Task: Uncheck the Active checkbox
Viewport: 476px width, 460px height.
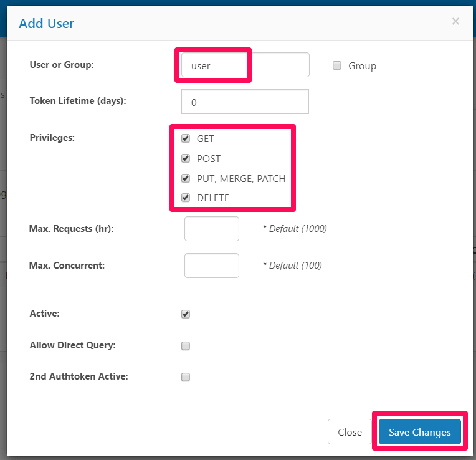Action: 186,314
